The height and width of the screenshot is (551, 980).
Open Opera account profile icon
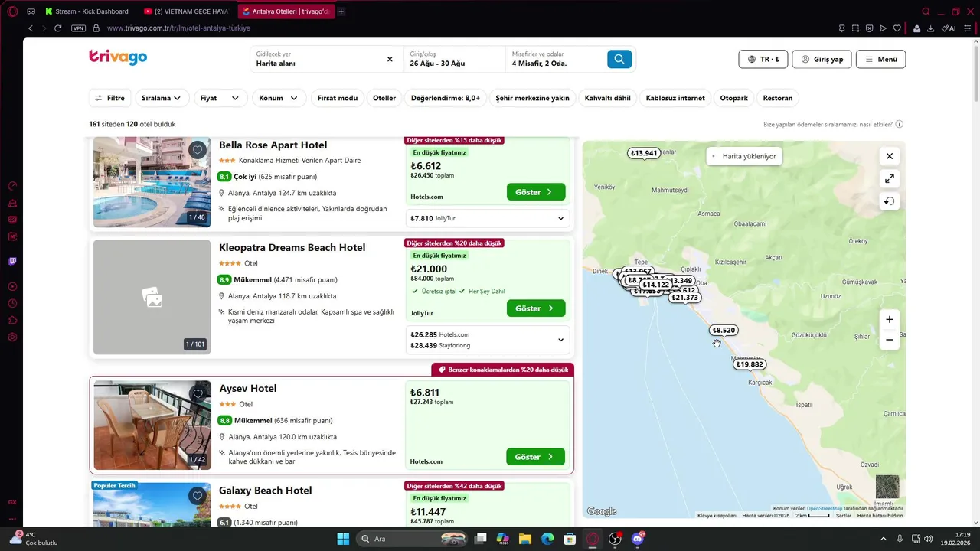pyautogui.click(x=916, y=28)
